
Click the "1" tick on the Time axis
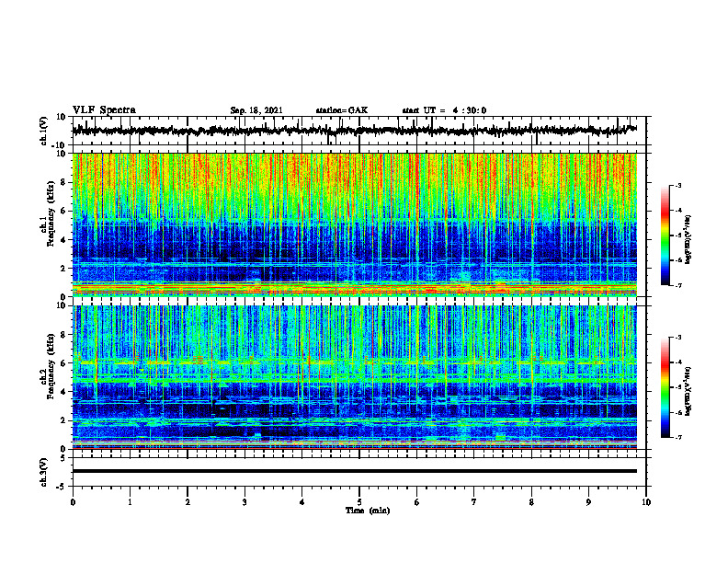point(130,502)
